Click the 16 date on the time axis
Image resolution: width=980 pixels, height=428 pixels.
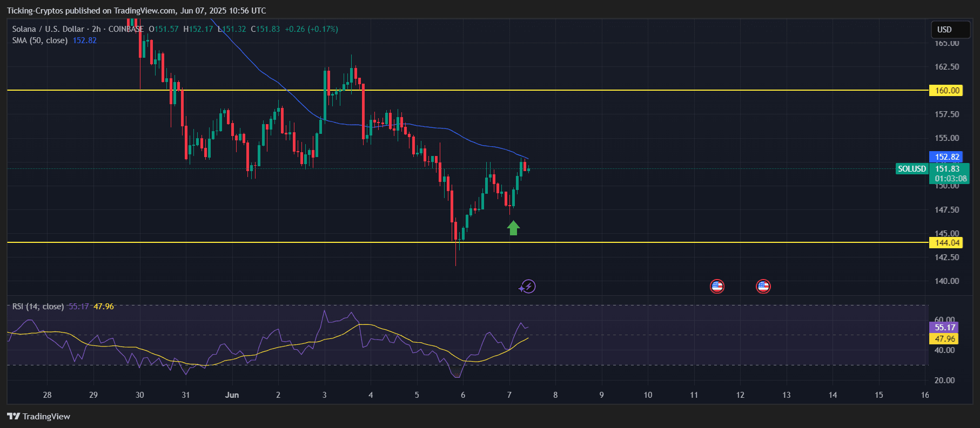[x=924, y=395]
